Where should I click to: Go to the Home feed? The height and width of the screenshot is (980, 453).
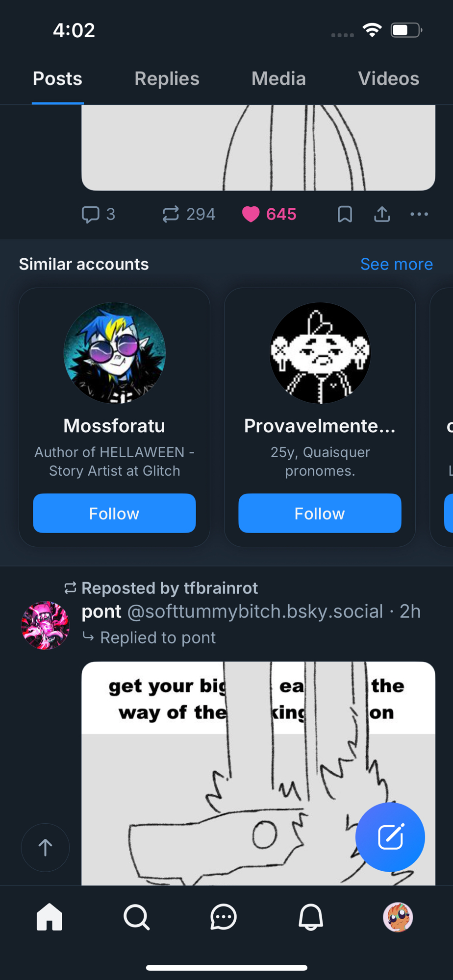pyautogui.click(x=50, y=917)
